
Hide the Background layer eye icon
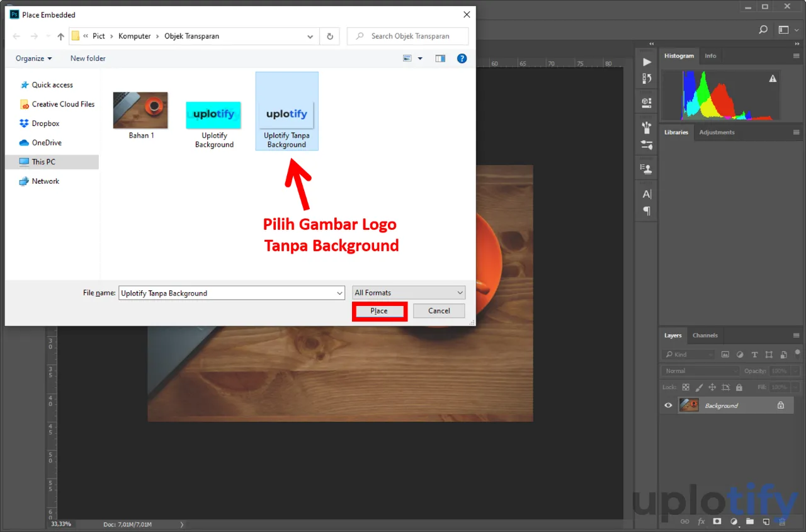[x=668, y=405]
